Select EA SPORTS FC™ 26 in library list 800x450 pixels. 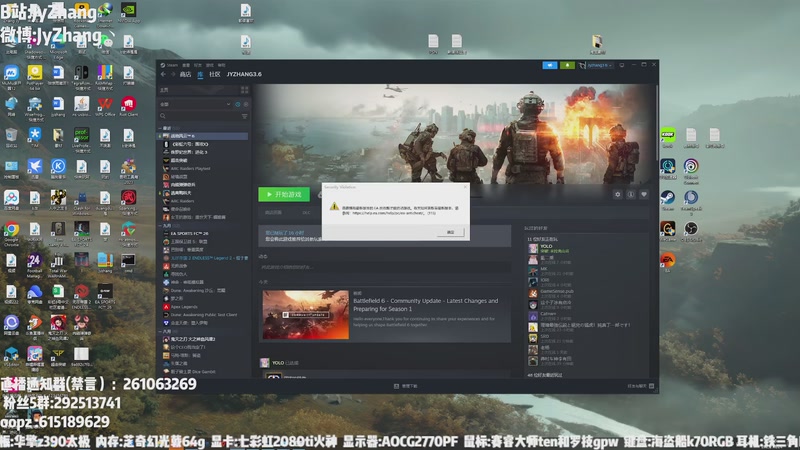190,233
